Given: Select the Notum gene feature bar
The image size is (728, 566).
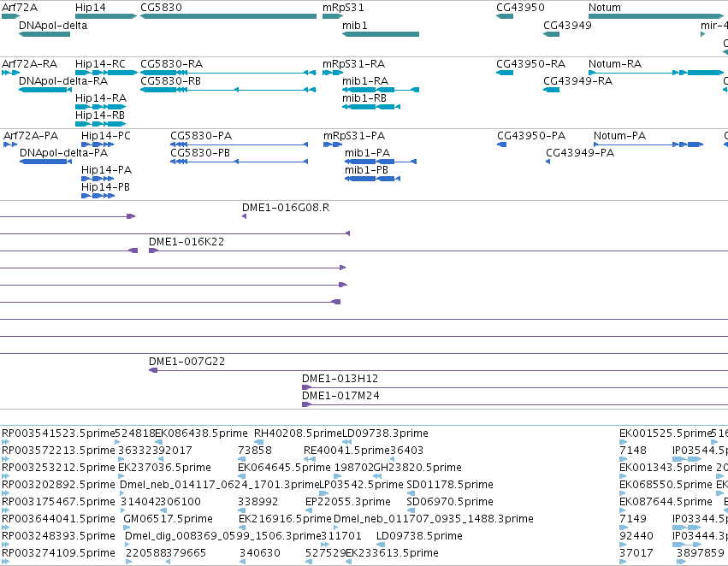Looking at the screenshot, I should point(656,16).
